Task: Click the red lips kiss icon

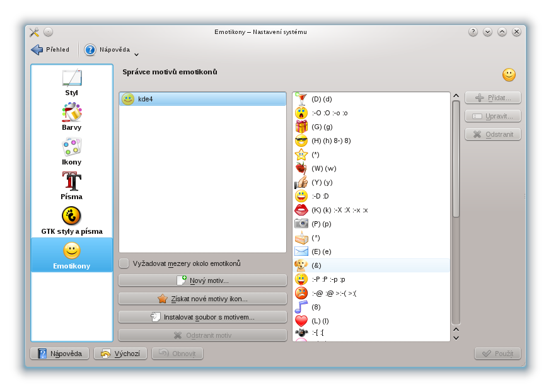Action: pos(301,210)
